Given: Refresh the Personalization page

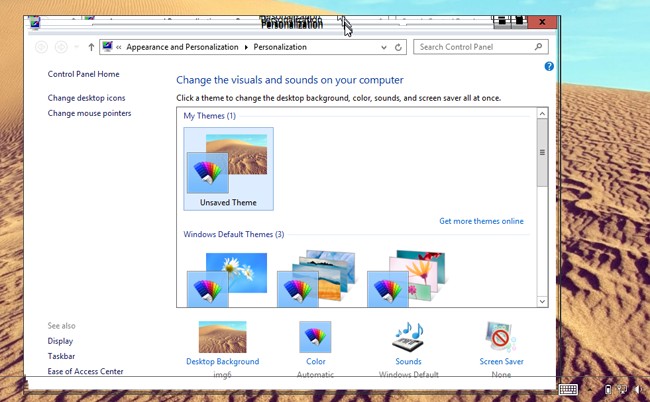Looking at the screenshot, I should pyautogui.click(x=398, y=47).
